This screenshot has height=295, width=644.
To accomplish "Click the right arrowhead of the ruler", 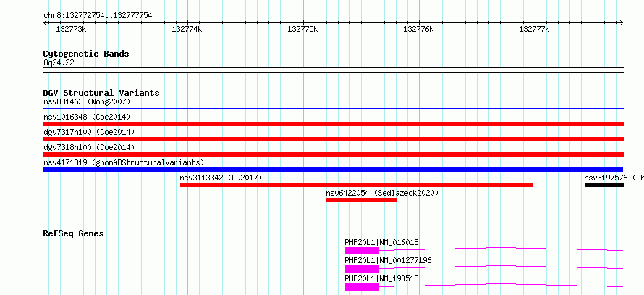I will point(622,22).
